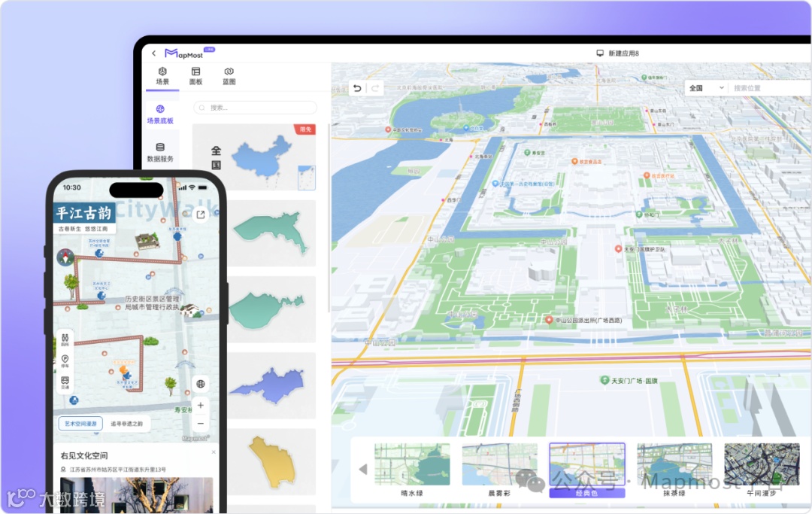Click the scrollbar of the base map list
This screenshot has height=514, width=812.
point(329,218)
